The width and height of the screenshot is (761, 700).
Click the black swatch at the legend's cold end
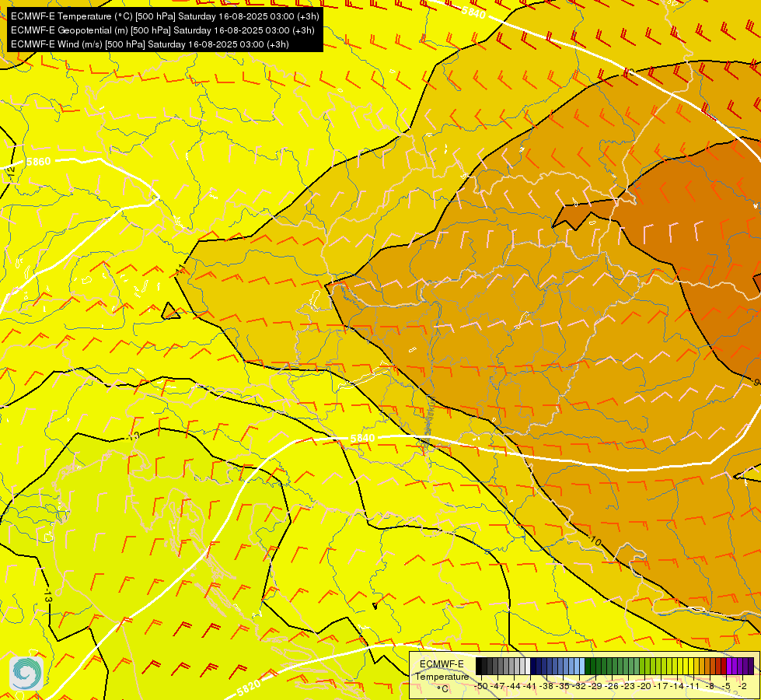pyautogui.click(x=479, y=666)
